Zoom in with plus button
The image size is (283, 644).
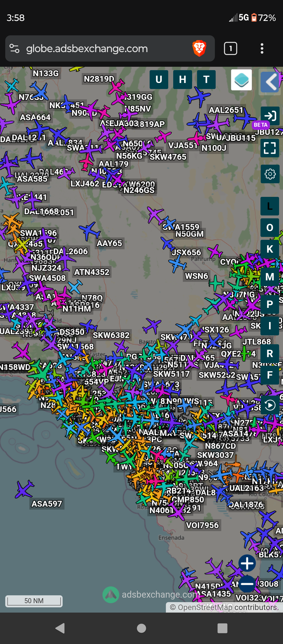click(247, 563)
